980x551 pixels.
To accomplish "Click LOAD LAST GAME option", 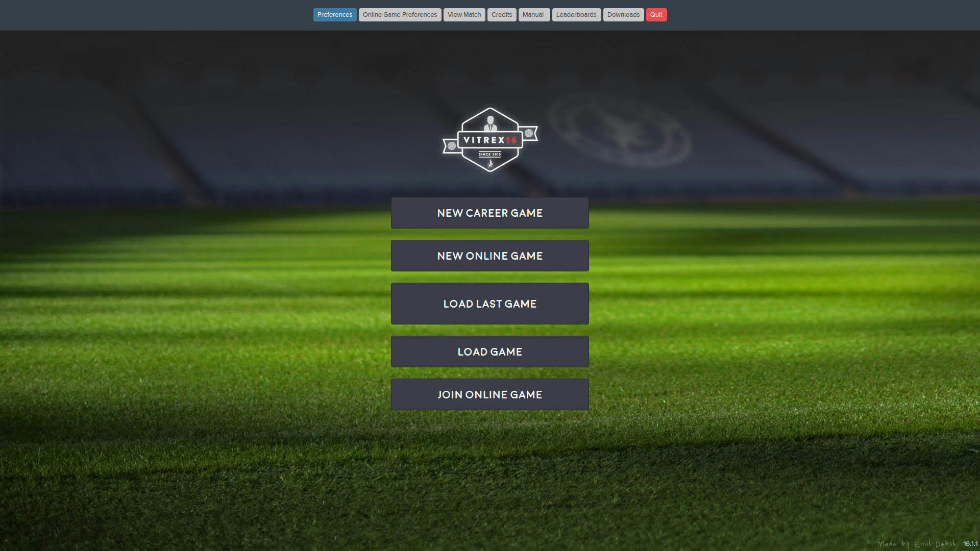I will 490,304.
